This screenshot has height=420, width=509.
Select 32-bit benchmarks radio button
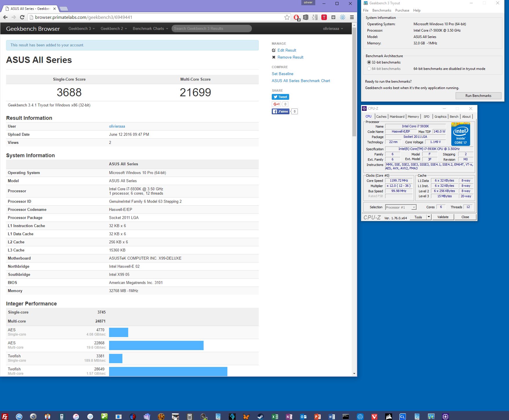(x=369, y=62)
